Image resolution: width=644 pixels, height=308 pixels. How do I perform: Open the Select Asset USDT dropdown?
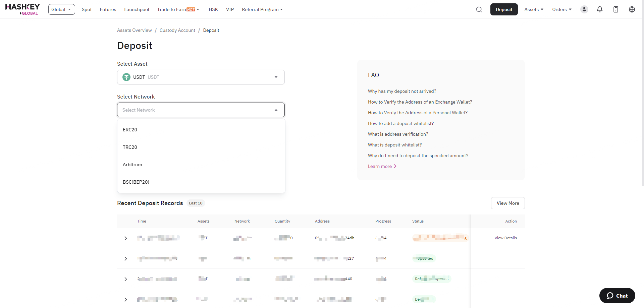pyautogui.click(x=201, y=77)
